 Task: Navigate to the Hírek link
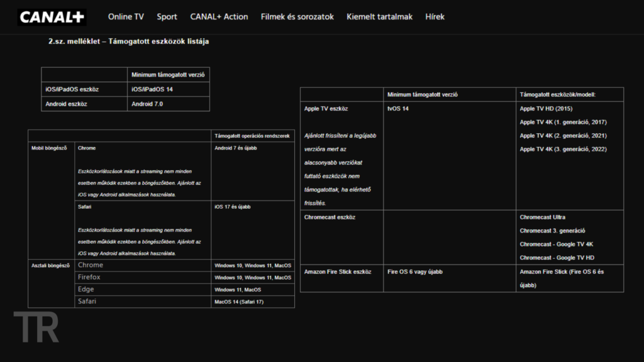click(435, 17)
